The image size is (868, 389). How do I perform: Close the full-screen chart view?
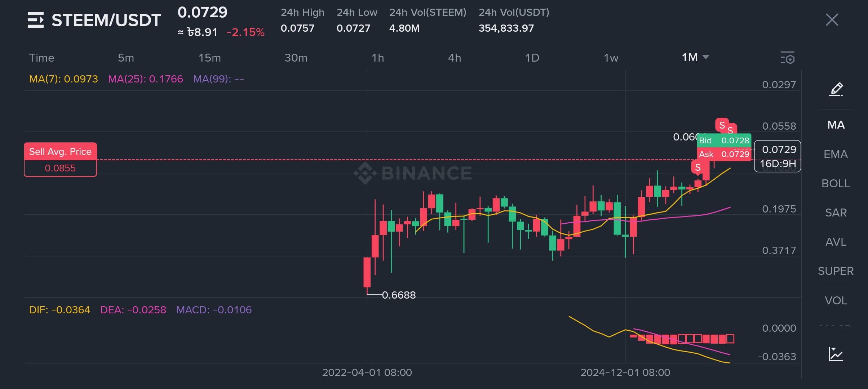tap(832, 20)
